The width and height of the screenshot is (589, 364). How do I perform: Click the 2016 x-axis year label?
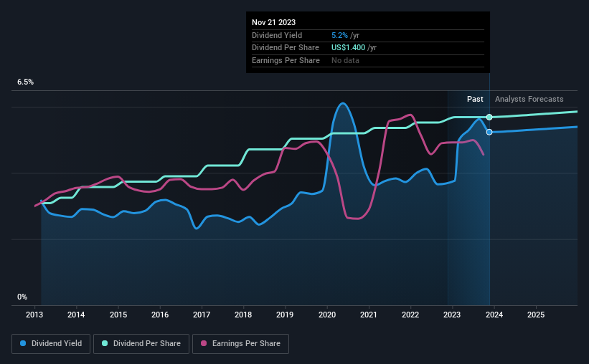click(160, 315)
